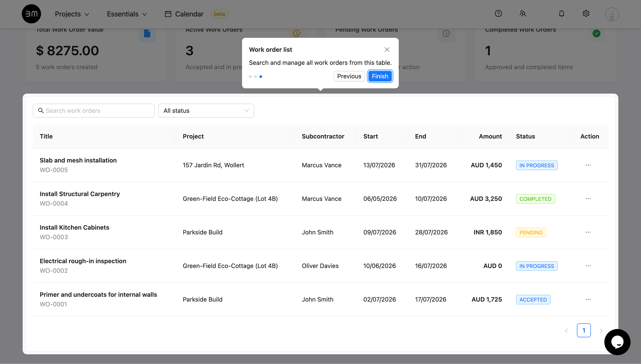Click the Status column header

click(525, 136)
